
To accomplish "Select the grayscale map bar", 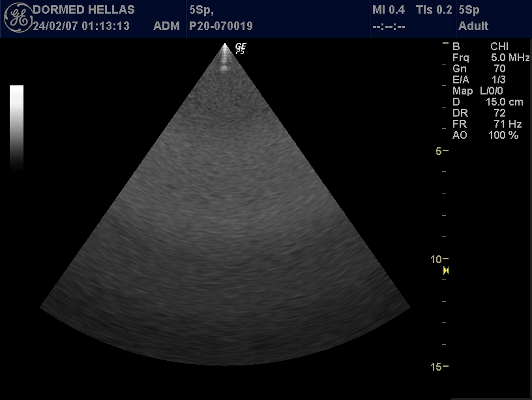I will (x=17, y=127).
